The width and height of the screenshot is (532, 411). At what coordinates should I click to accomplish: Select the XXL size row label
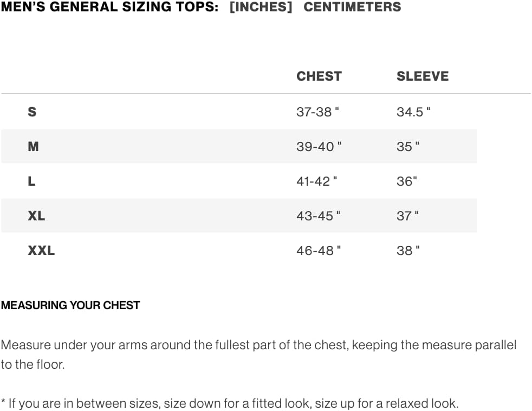(x=41, y=250)
